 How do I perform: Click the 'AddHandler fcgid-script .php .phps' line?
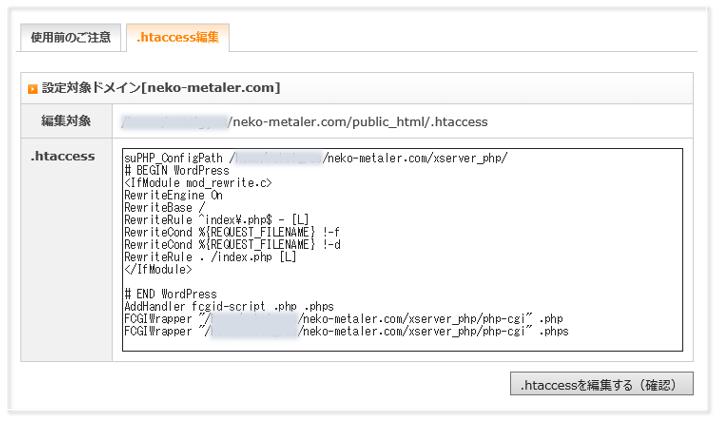point(229,306)
